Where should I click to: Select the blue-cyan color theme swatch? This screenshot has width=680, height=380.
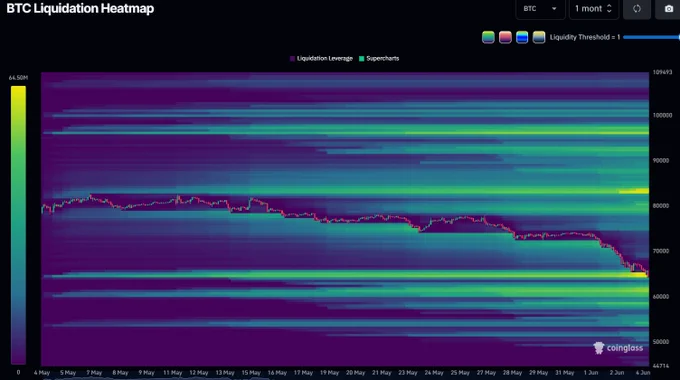coord(522,37)
